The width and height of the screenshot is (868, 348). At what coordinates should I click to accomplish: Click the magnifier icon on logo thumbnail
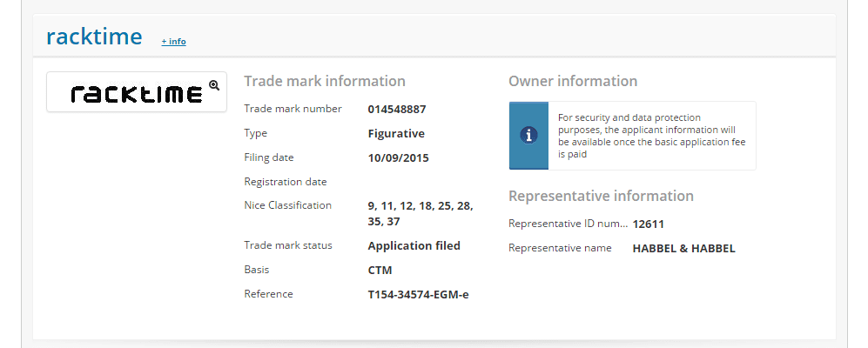click(x=214, y=85)
